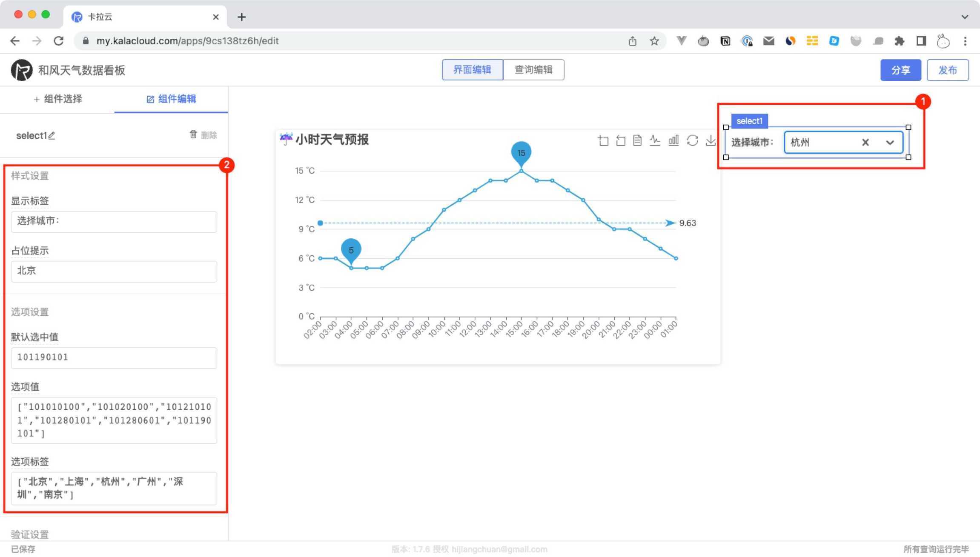Open the chart data view icon
The image size is (980, 557).
point(637,140)
